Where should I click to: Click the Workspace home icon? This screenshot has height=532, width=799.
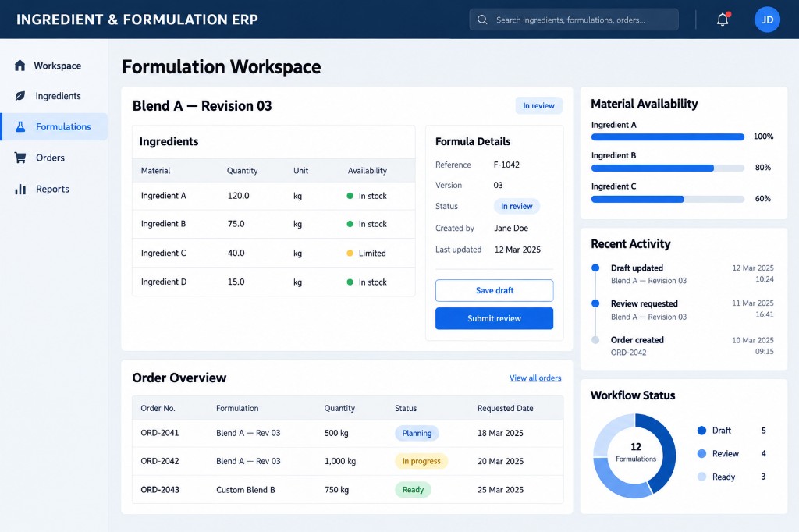pyautogui.click(x=20, y=66)
